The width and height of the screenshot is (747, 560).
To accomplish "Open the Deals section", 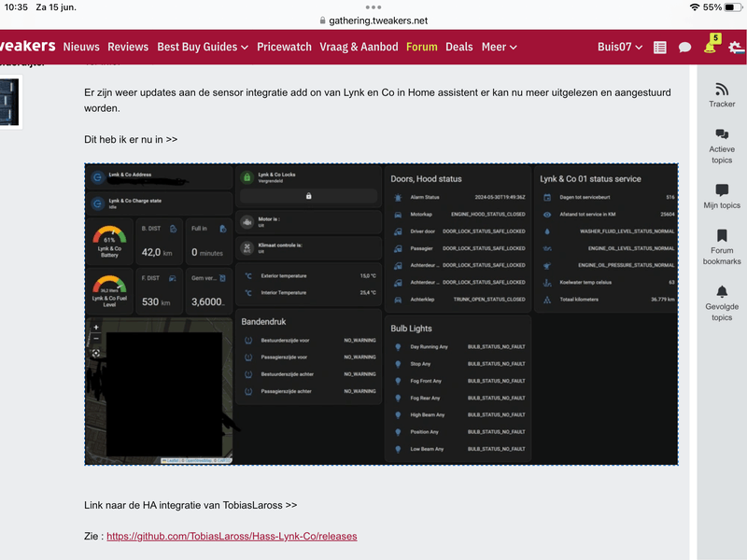I will [x=459, y=47].
